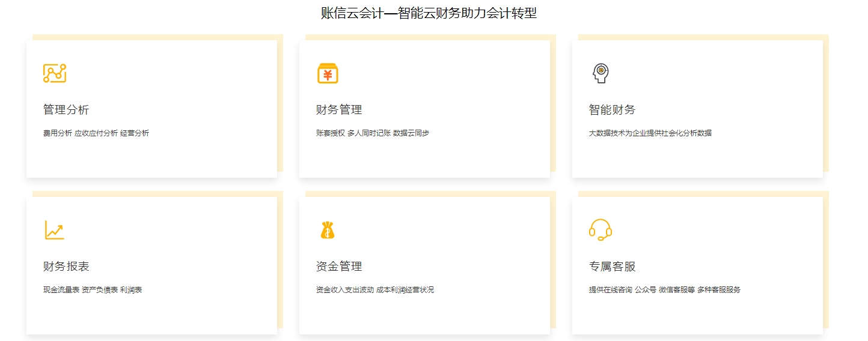This screenshot has width=868, height=341.
Task: Click the 成本利润经营状况 description text
Action: point(405,290)
